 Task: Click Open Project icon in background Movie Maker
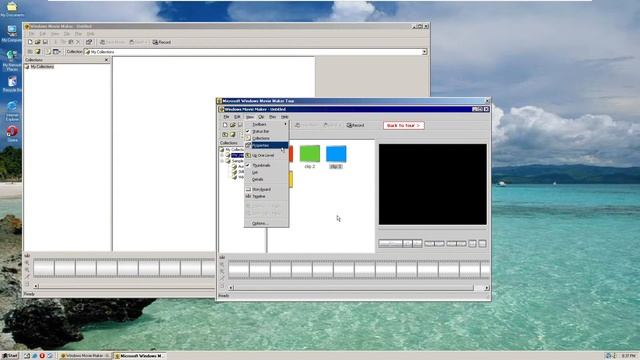click(x=37, y=42)
